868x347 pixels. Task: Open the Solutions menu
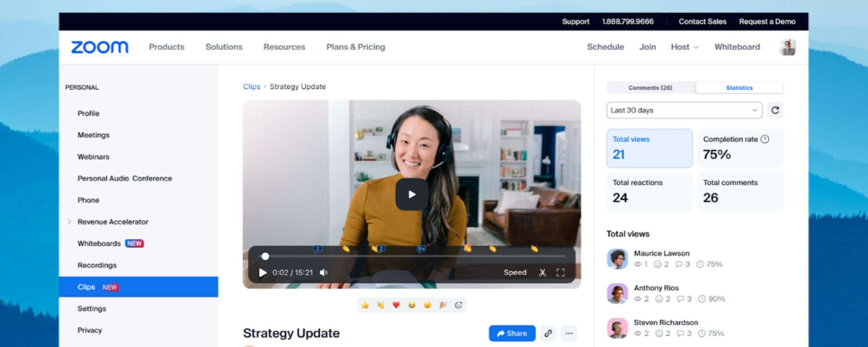click(224, 47)
